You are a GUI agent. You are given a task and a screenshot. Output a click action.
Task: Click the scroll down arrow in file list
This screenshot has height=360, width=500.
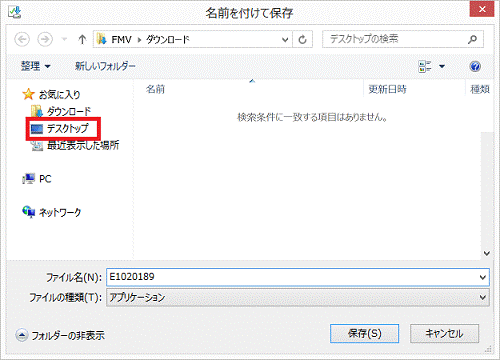(487, 253)
